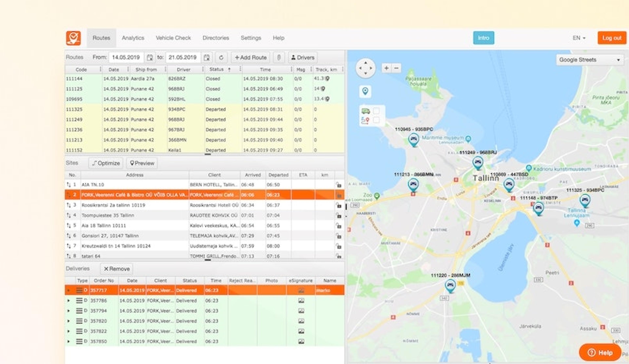Viewport: 629px width, 364px height.
Task: Zoom in the map with plus
Action: click(386, 68)
